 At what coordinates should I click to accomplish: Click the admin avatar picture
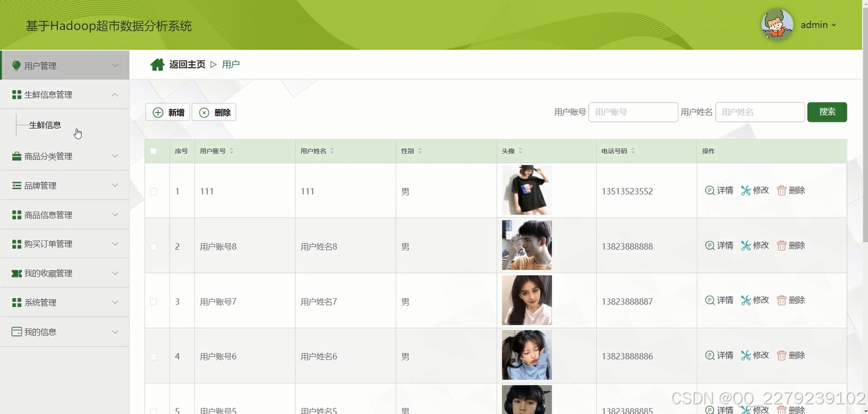[777, 25]
